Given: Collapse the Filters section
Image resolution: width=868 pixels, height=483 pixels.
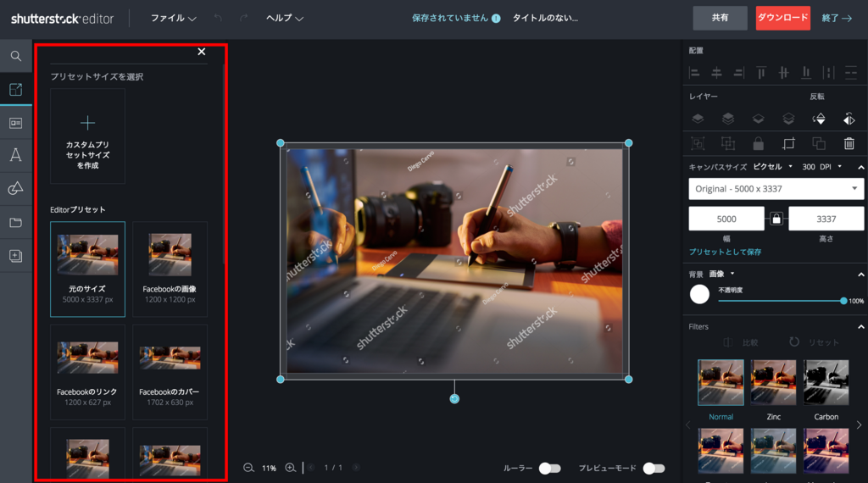Looking at the screenshot, I should click(861, 327).
